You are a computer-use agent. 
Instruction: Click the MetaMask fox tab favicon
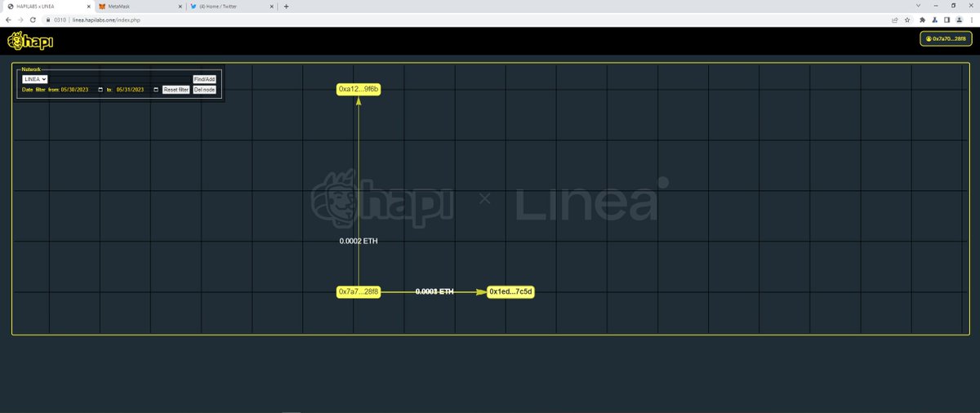click(x=102, y=6)
